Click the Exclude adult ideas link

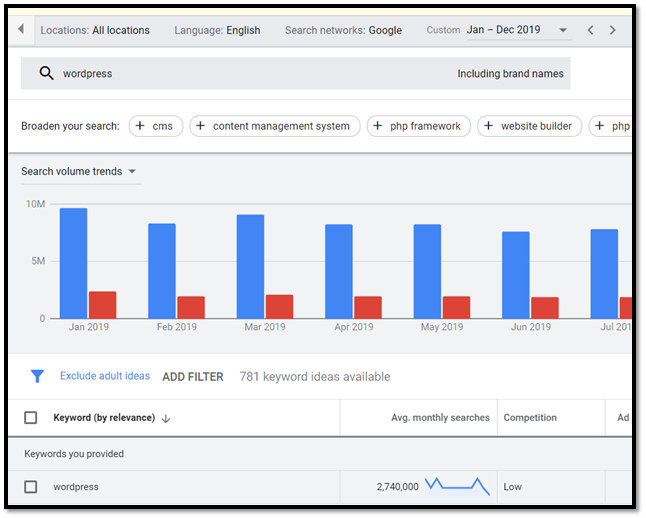(105, 376)
